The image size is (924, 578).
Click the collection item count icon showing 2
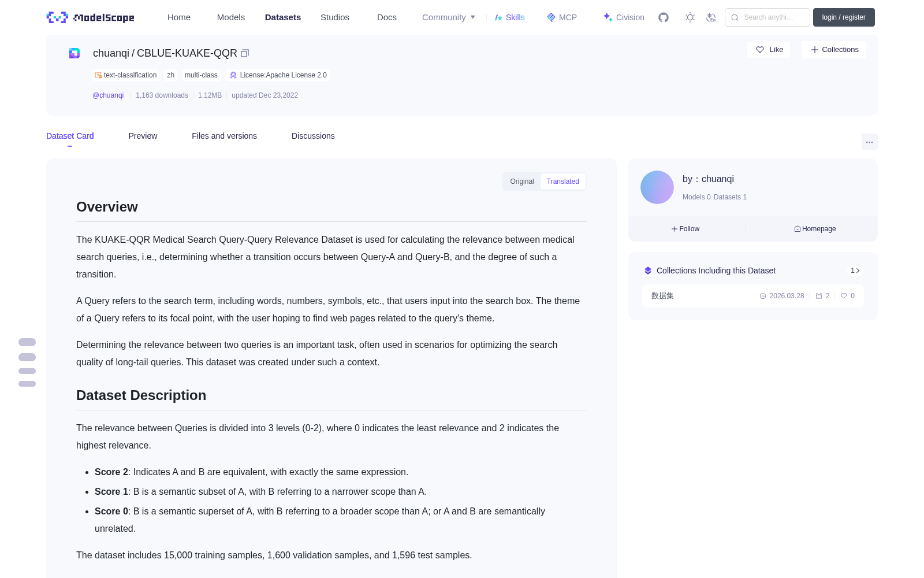[819, 296]
